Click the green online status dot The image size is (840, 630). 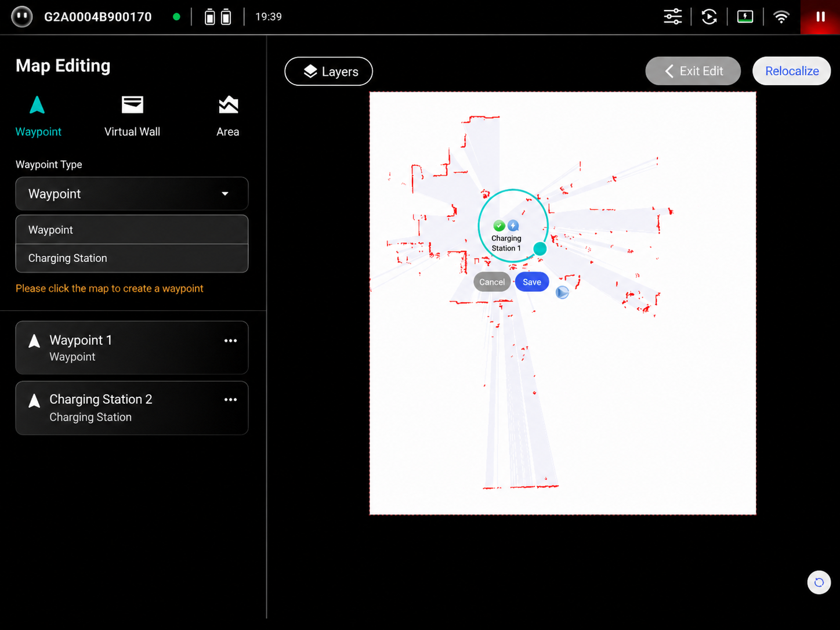(x=176, y=17)
